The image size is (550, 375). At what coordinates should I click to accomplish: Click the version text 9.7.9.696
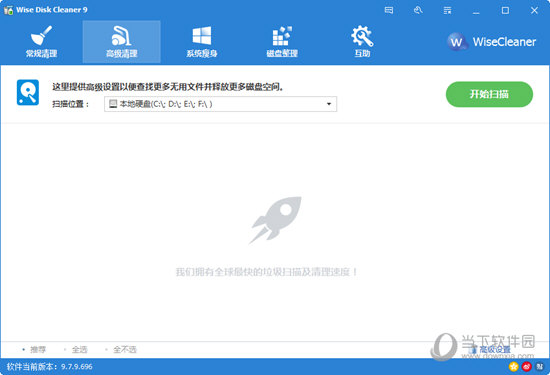pos(76,367)
